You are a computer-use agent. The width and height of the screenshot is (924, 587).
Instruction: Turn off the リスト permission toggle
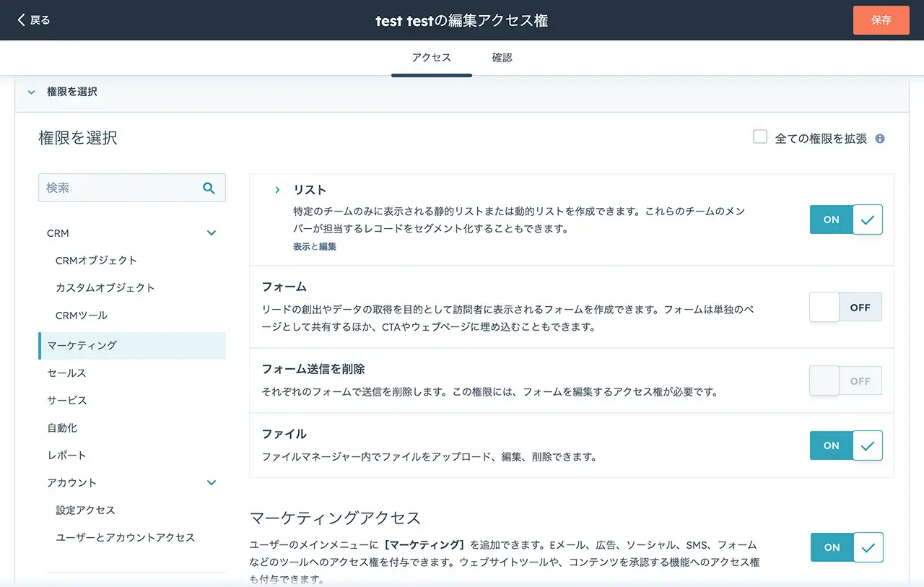(846, 219)
